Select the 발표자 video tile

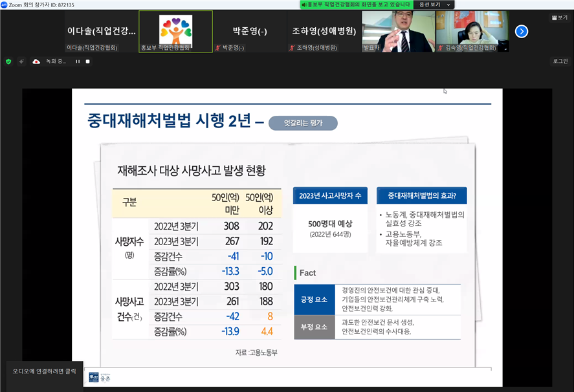coord(398,32)
